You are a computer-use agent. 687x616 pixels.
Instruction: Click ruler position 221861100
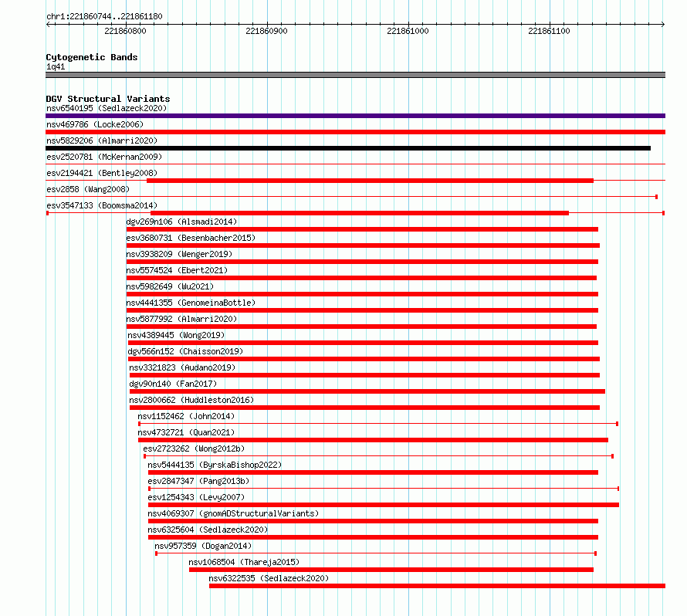[x=549, y=31]
